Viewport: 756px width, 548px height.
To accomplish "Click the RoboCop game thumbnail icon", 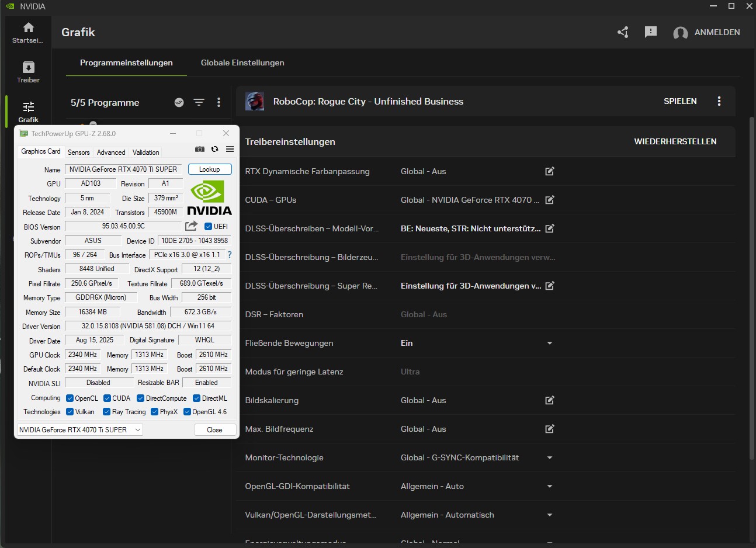I will 255,101.
